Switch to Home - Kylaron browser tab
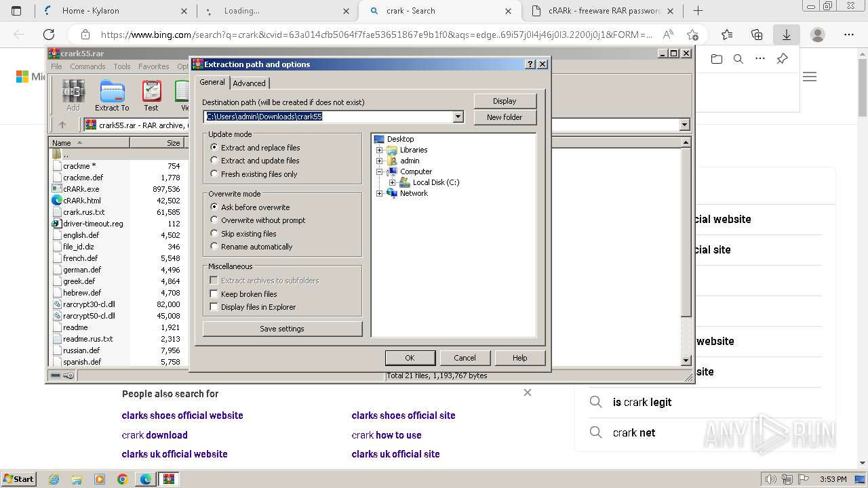 coord(115,11)
